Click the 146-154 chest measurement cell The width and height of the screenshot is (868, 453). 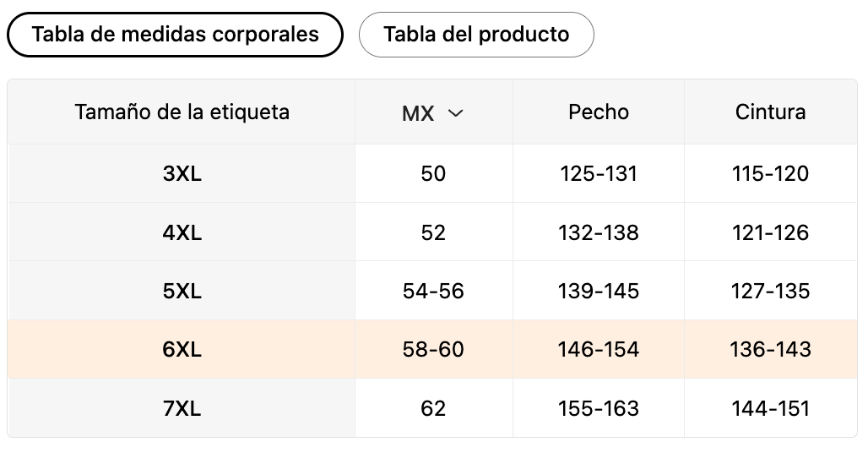599,349
